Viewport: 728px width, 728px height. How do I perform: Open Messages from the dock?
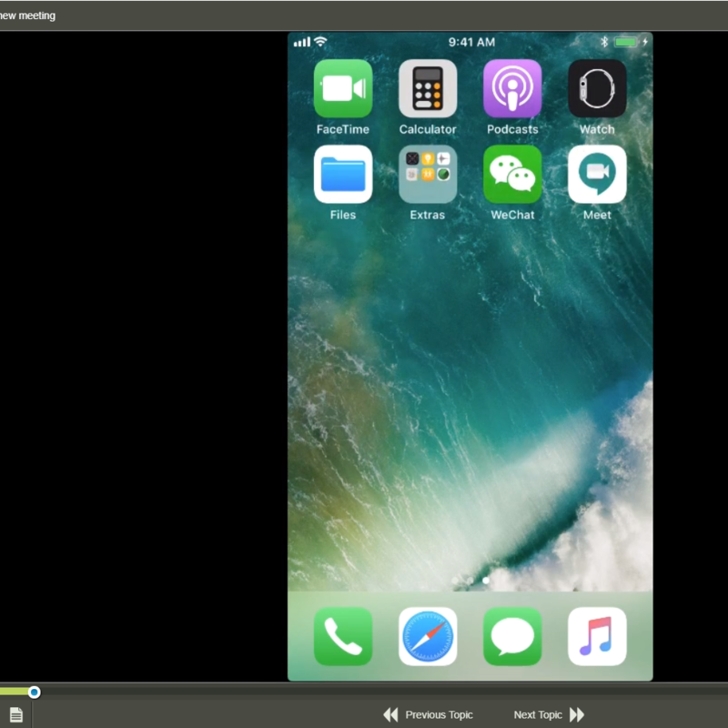point(512,636)
